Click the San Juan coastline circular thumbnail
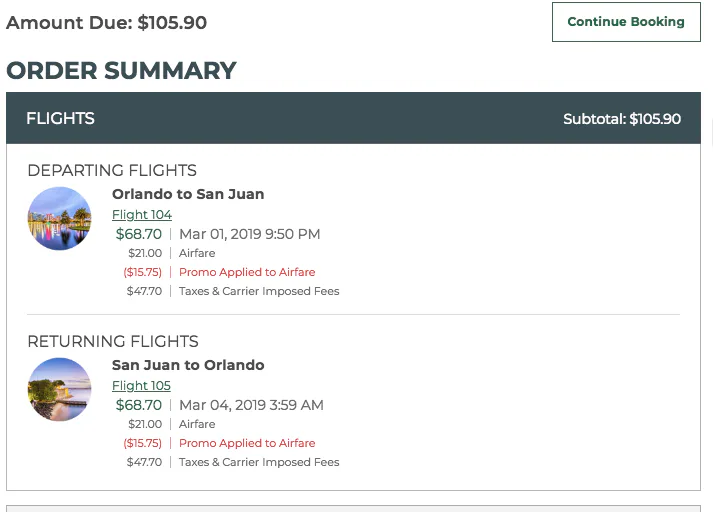 pyautogui.click(x=60, y=389)
